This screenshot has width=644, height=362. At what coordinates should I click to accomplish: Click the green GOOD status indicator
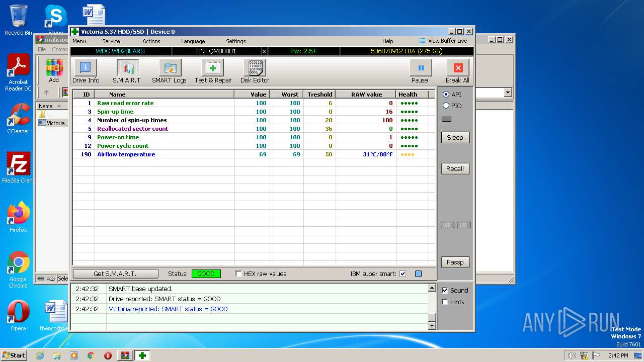pyautogui.click(x=206, y=274)
